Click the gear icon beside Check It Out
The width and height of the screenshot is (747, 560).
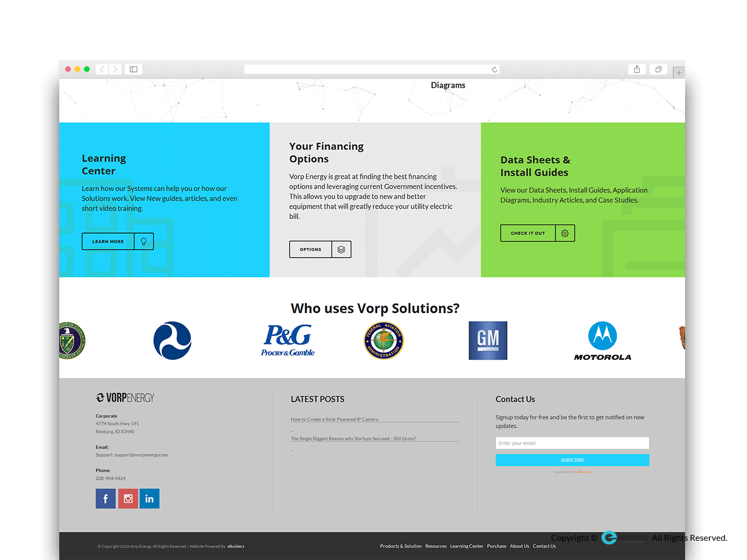coord(565,233)
